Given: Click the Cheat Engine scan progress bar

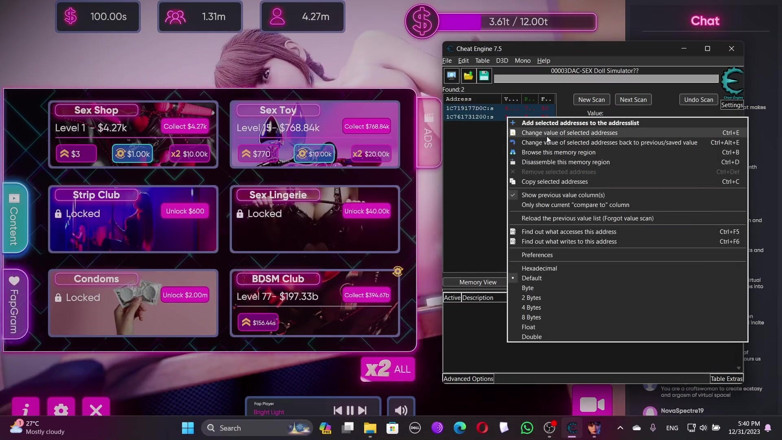Looking at the screenshot, I should tap(606, 78).
